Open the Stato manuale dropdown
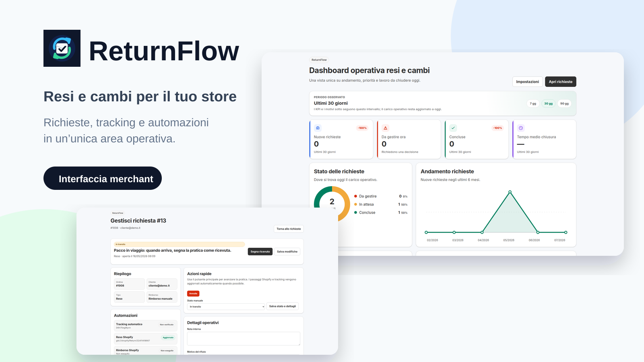Image resolution: width=644 pixels, height=362 pixels. [x=226, y=306]
